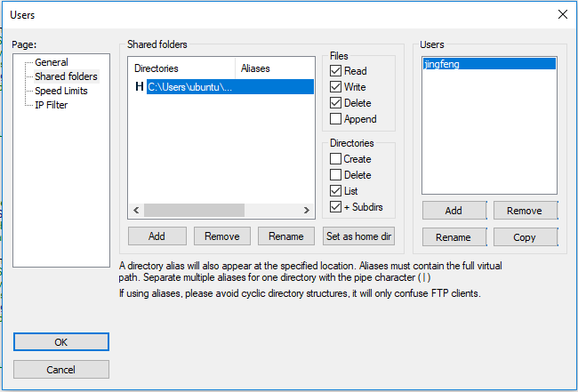Click Remove in the Users group
Viewport: 578px width, 392px height.
526,211
